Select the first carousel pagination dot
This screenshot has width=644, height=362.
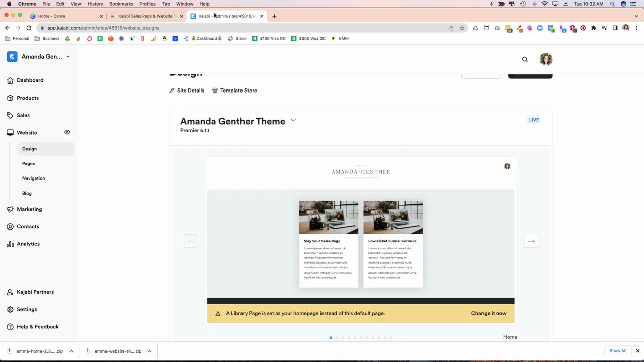(x=331, y=338)
